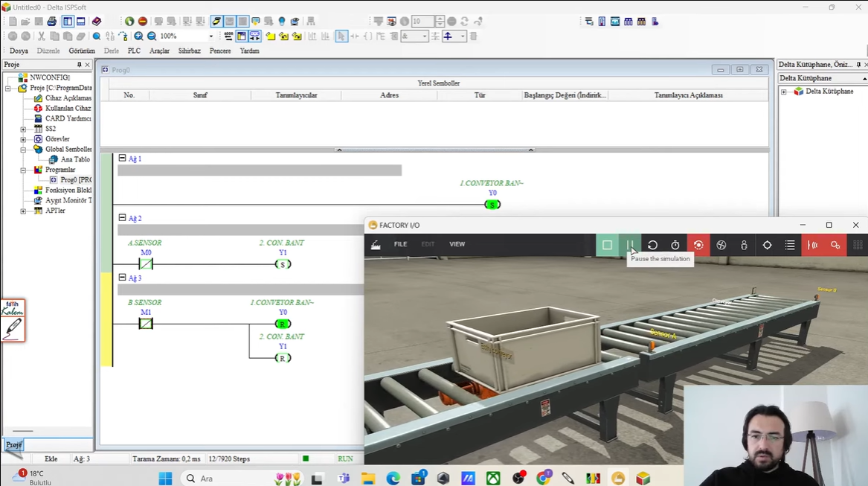Screen dimensions: 868x486
Task: Reset the Factory I/O scene
Action: click(652, 245)
